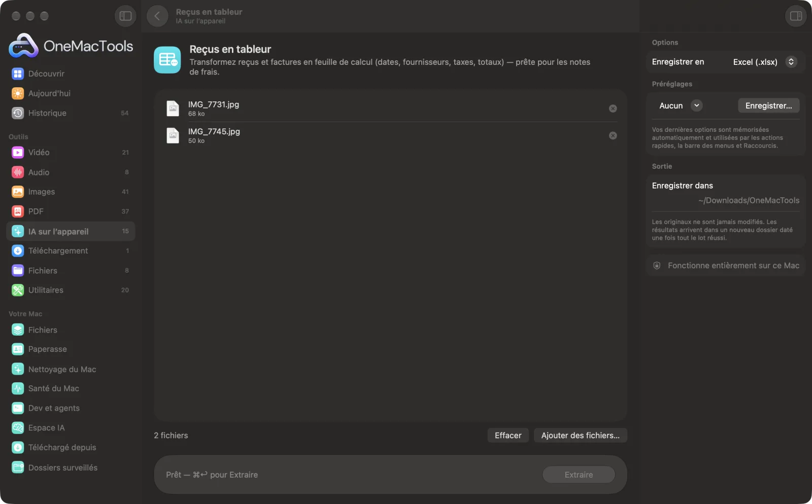Select the IMG_7731.jpg file row
812x504 pixels.
(390, 109)
